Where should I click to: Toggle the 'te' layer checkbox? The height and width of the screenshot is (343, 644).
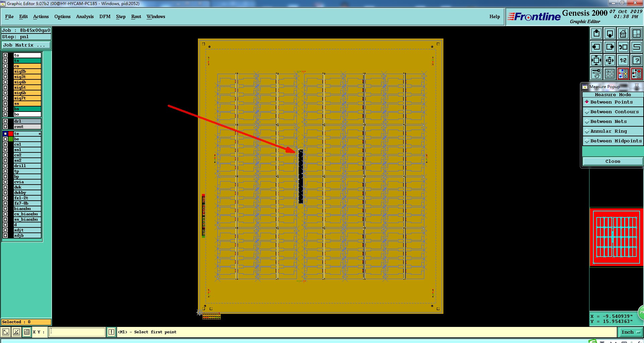pyautogui.click(x=5, y=134)
